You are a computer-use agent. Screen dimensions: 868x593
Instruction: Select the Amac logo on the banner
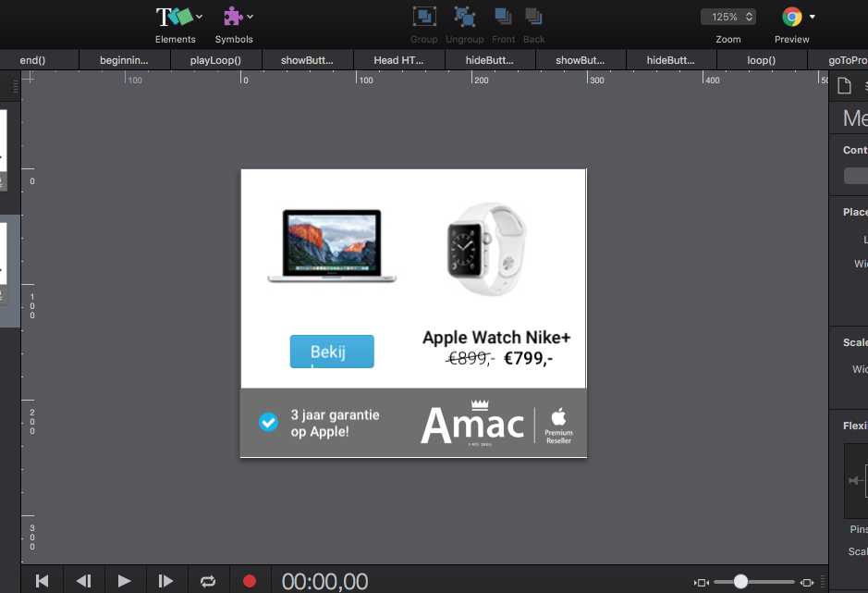tap(472, 423)
